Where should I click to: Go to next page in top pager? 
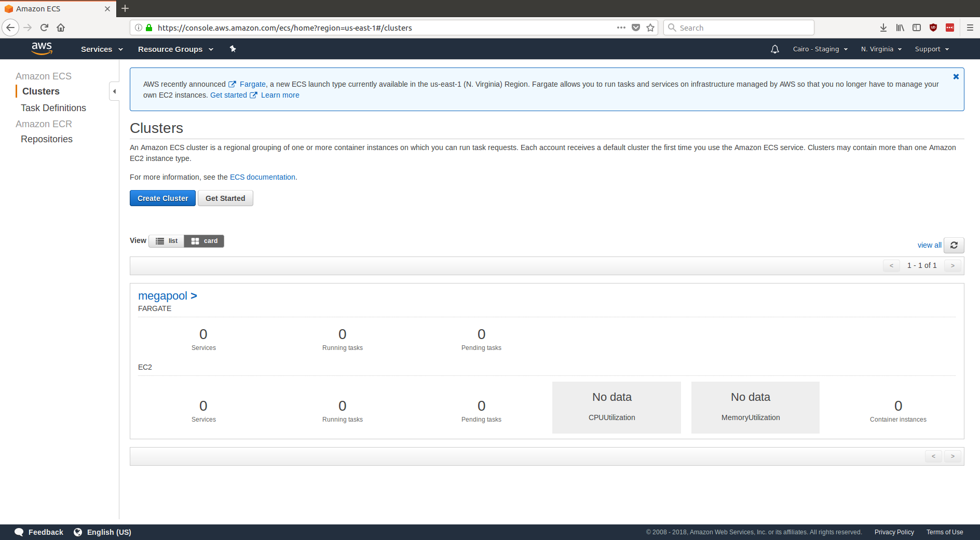tap(952, 266)
